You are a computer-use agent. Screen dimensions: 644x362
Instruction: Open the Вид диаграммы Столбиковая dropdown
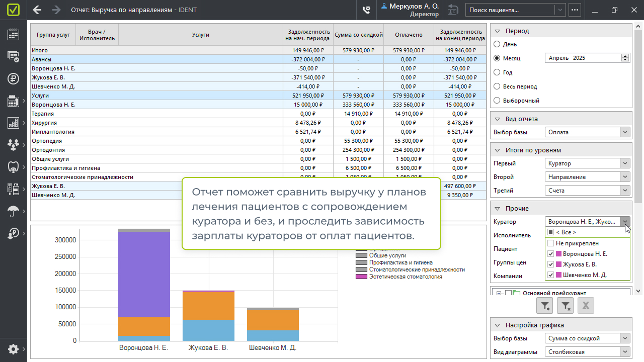point(588,352)
